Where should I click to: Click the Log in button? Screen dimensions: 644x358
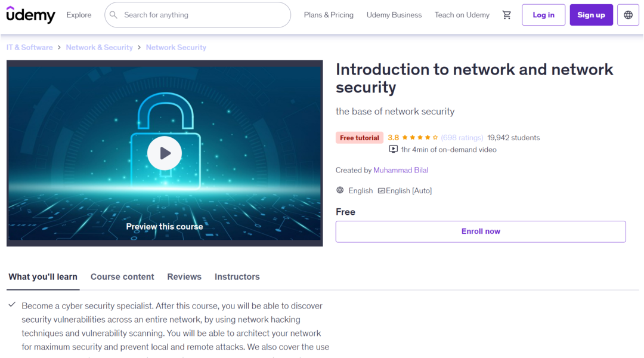tap(543, 15)
